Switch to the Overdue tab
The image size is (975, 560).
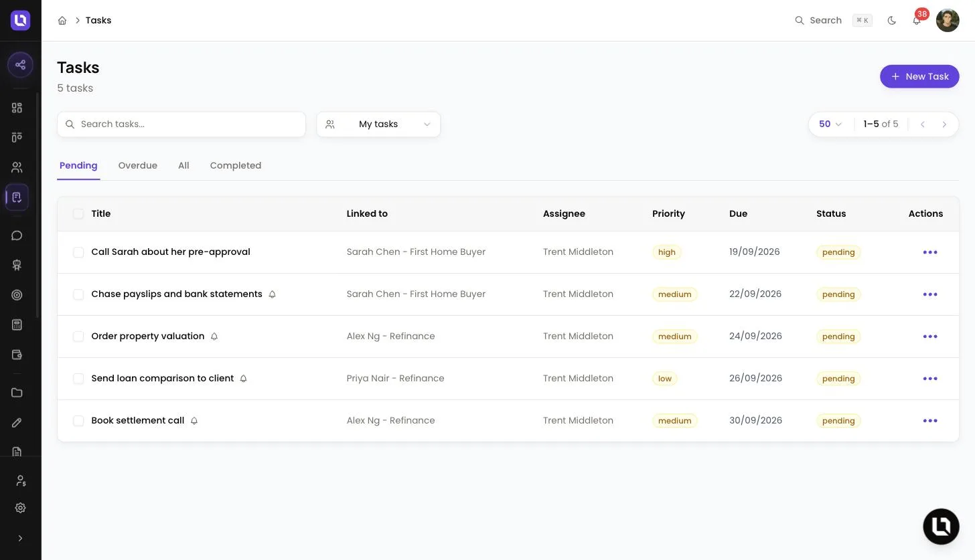(x=137, y=166)
